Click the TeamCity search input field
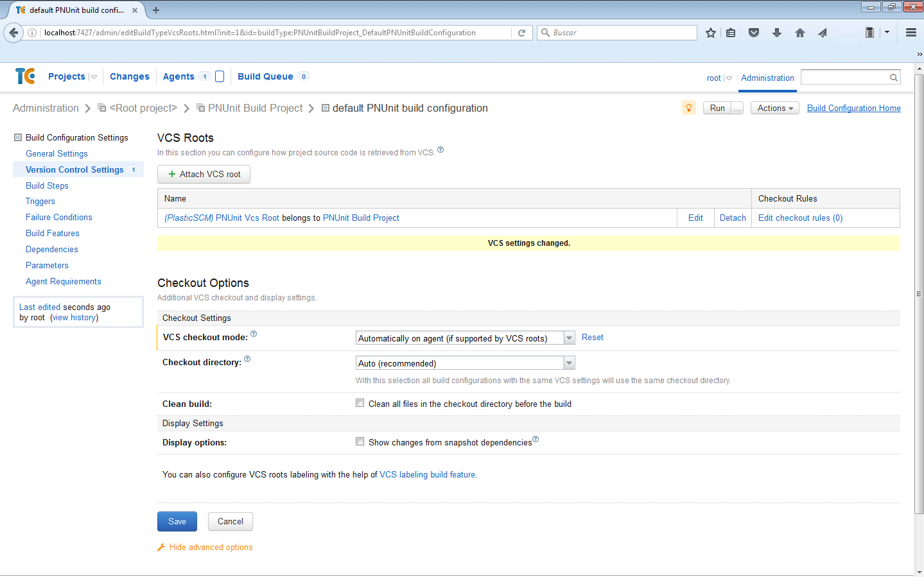This screenshot has height=577, width=924. click(845, 78)
